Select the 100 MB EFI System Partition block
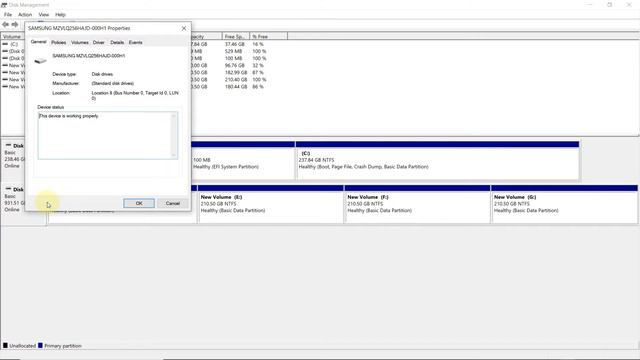The height and width of the screenshot is (360, 640). point(243,160)
